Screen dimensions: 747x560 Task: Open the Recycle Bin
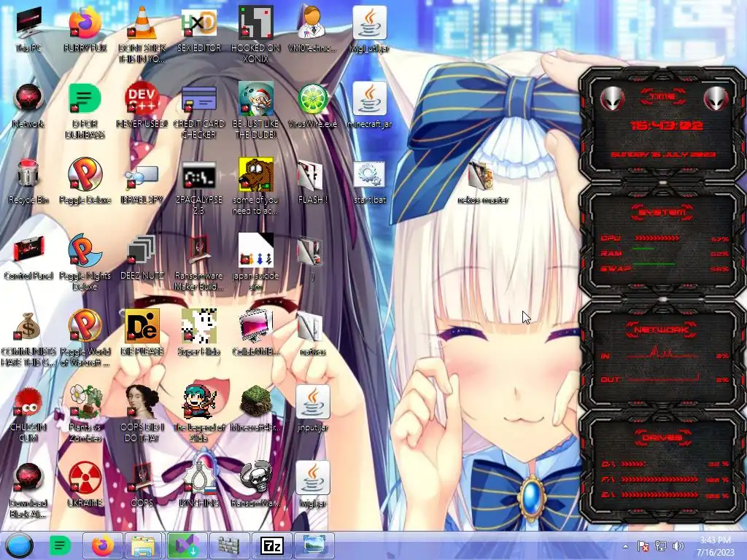[28, 182]
